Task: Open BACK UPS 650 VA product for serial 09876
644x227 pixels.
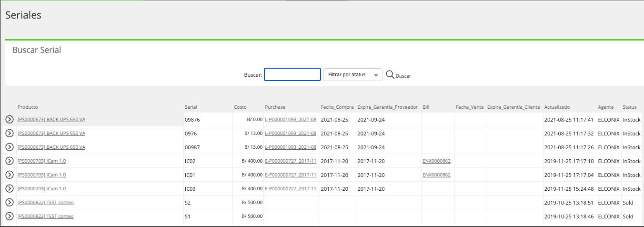Action: pos(51,120)
